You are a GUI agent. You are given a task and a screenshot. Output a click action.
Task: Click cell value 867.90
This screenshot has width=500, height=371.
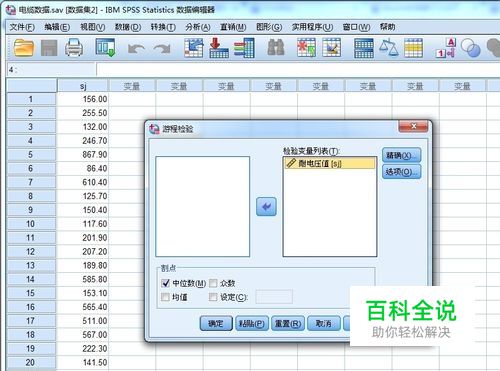pyautogui.click(x=83, y=155)
